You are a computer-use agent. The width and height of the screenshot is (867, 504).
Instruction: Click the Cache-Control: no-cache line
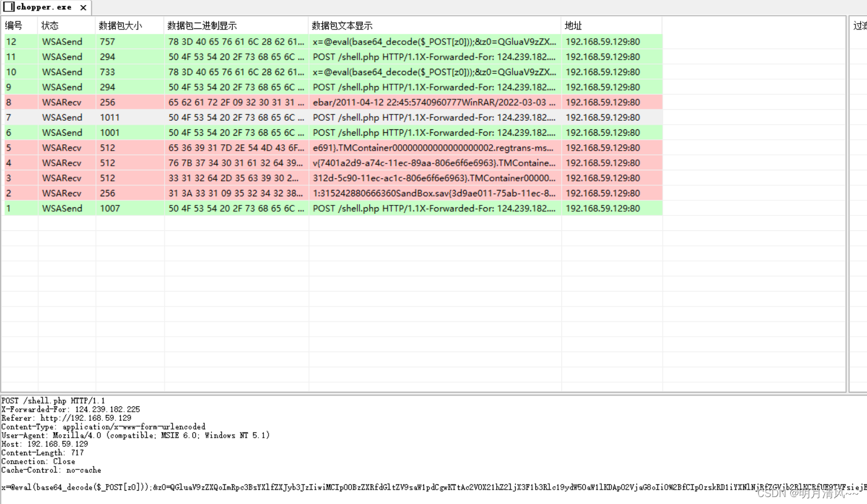[51, 470]
